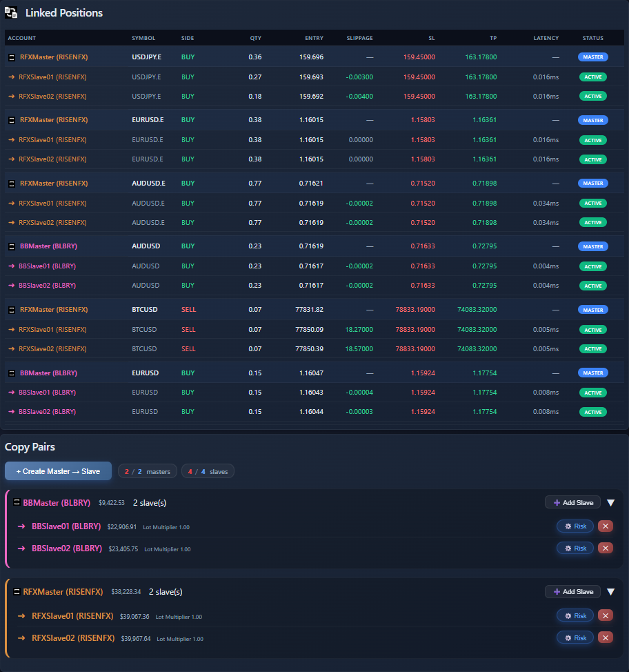The image size is (629, 672).
Task: Click the entry price 77831.82
Action: [310, 309]
